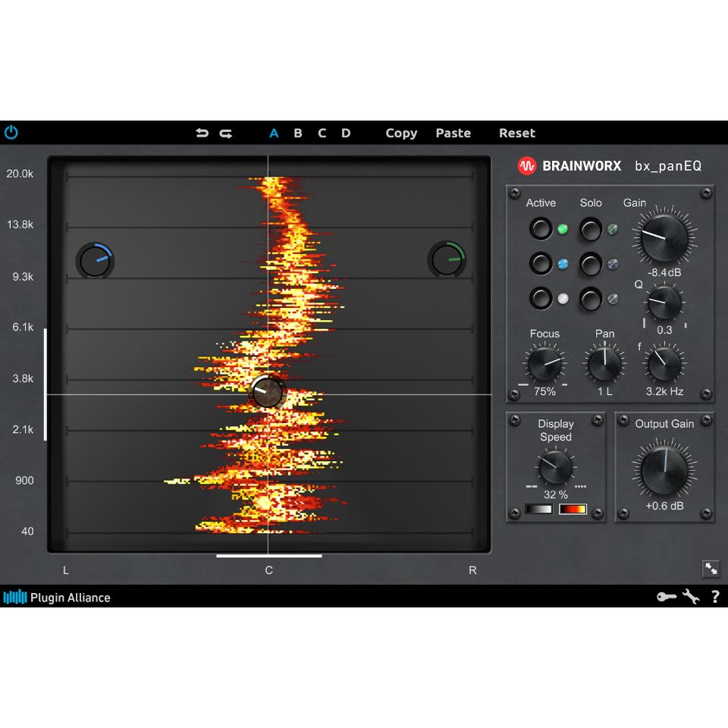Select preset slot D
This screenshot has width=728, height=728.
click(345, 132)
